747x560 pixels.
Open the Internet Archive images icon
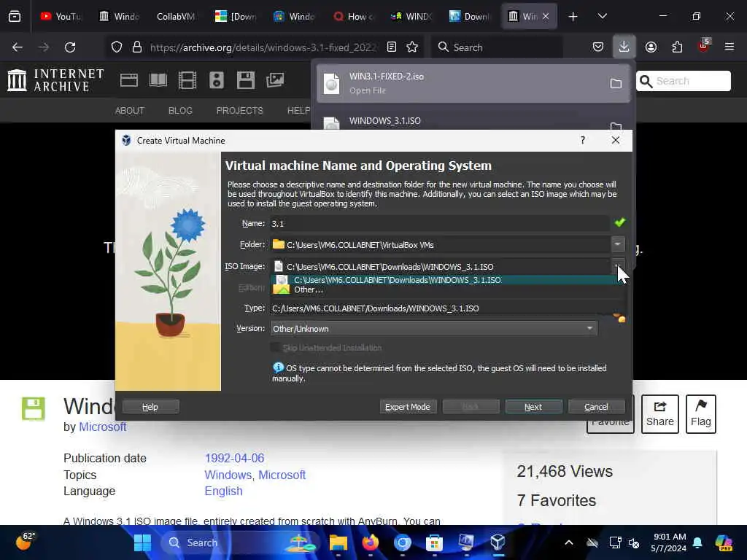[275, 80]
